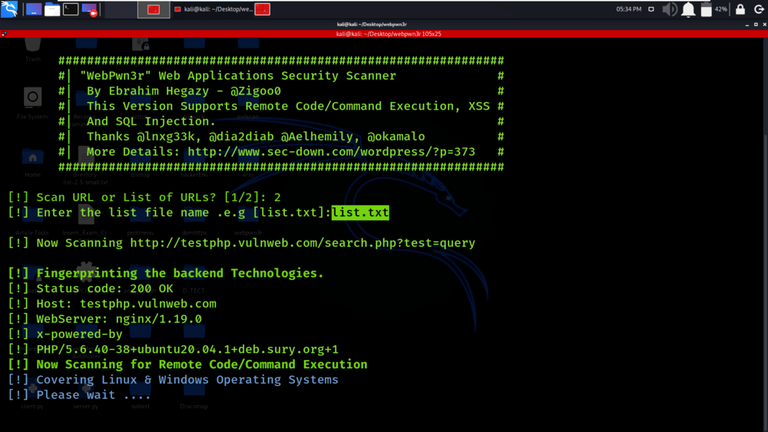
Task: Launch terminal emulator from the panel
Action: pos(71,9)
